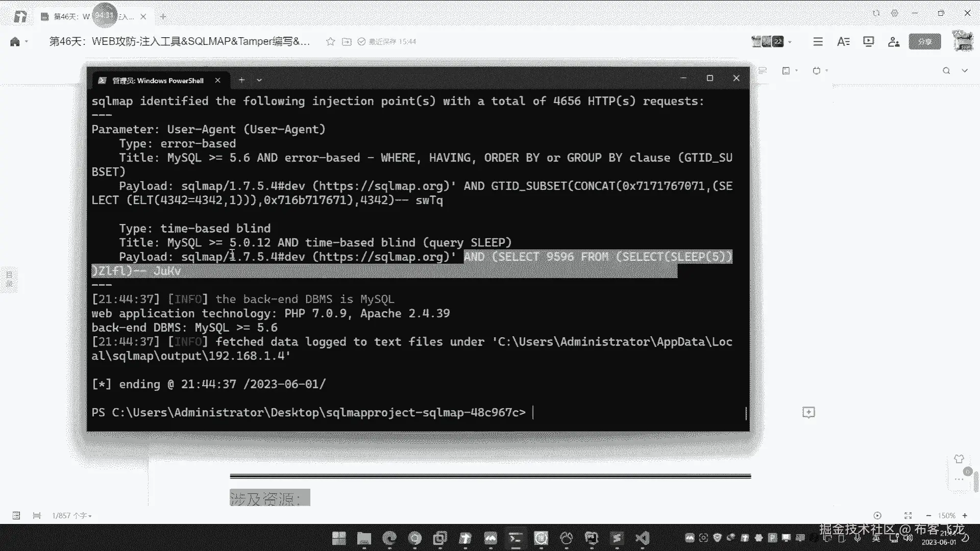Expand the collaborator avatars dropdown
The image size is (980, 551).
click(790, 42)
